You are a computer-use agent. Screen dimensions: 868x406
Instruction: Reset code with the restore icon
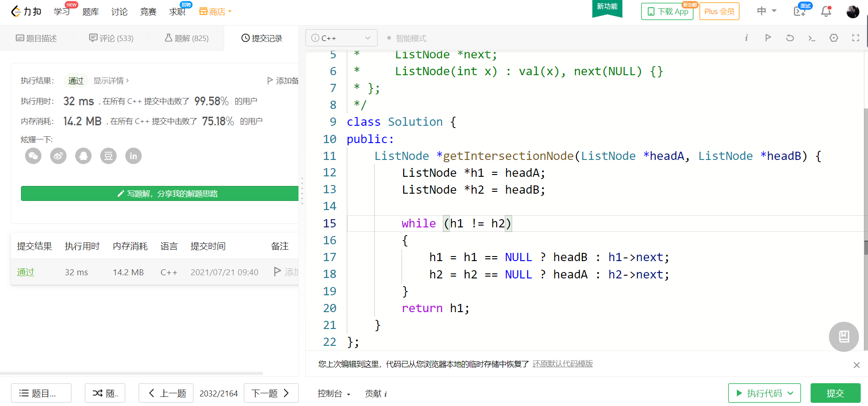pos(790,38)
